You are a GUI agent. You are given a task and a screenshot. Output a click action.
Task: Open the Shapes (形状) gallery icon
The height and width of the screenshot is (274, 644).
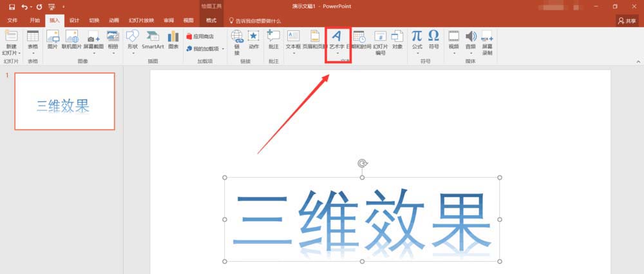click(x=132, y=36)
